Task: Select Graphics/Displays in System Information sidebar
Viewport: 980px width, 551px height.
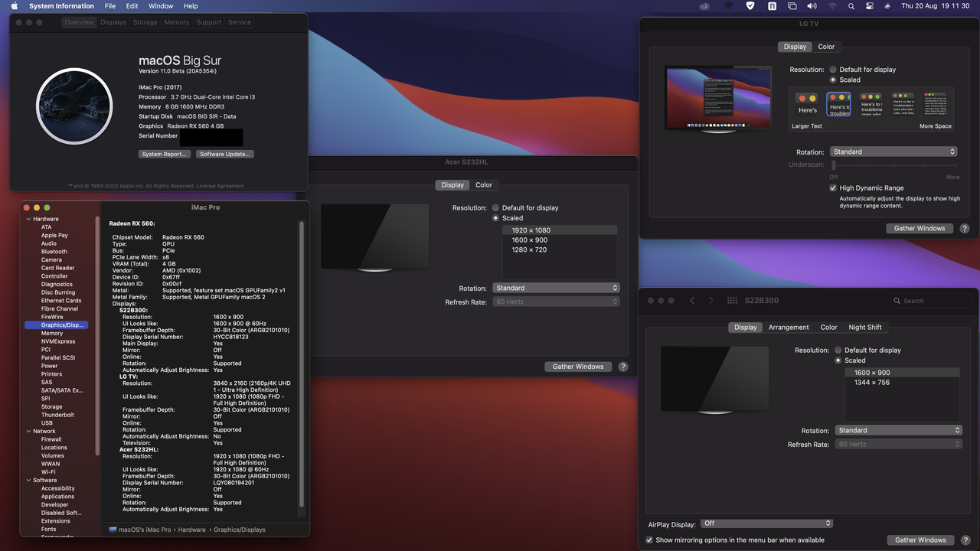Action: point(56,325)
